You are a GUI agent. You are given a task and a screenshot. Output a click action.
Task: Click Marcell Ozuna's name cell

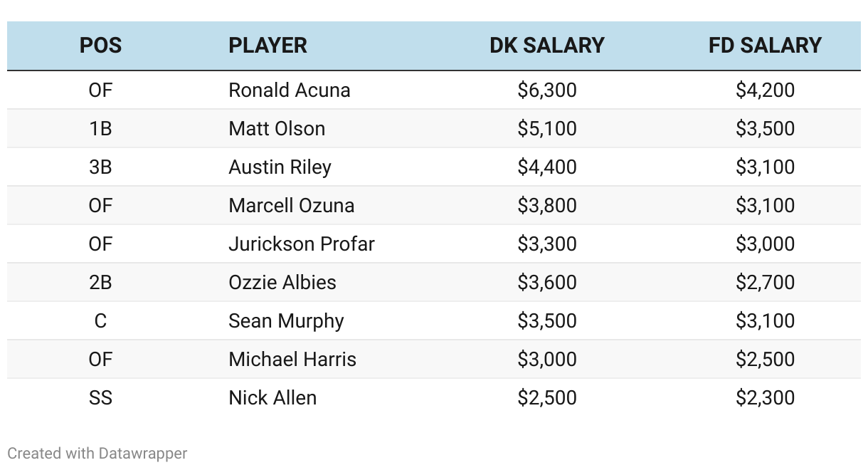coord(291,206)
